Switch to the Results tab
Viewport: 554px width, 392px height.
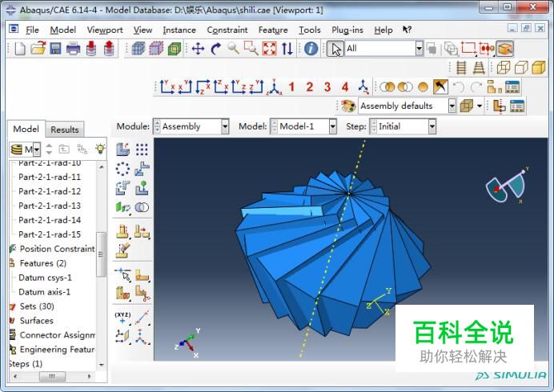coord(65,130)
